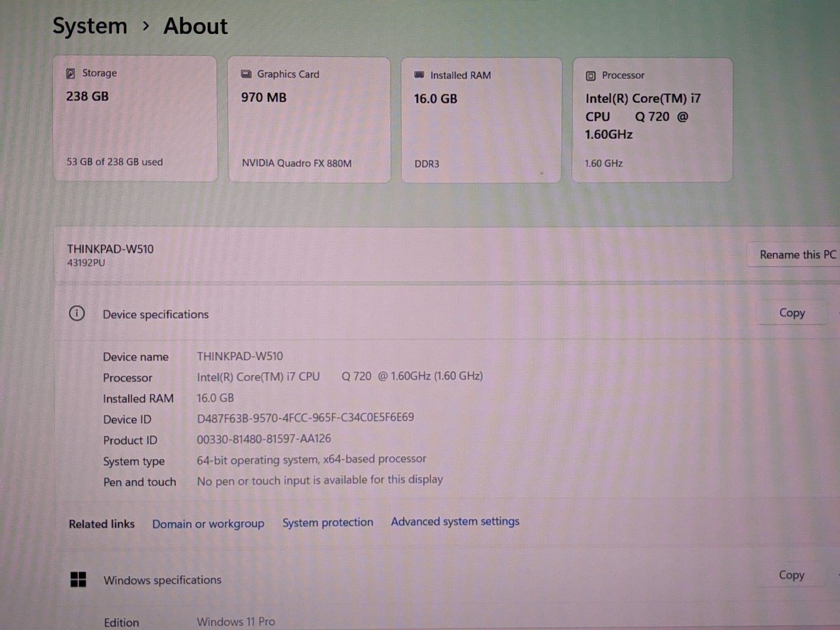Screen dimensions: 840x630
Task: Click the text 'NVIDIA Quadro FX 880M'
Action: coord(297,163)
